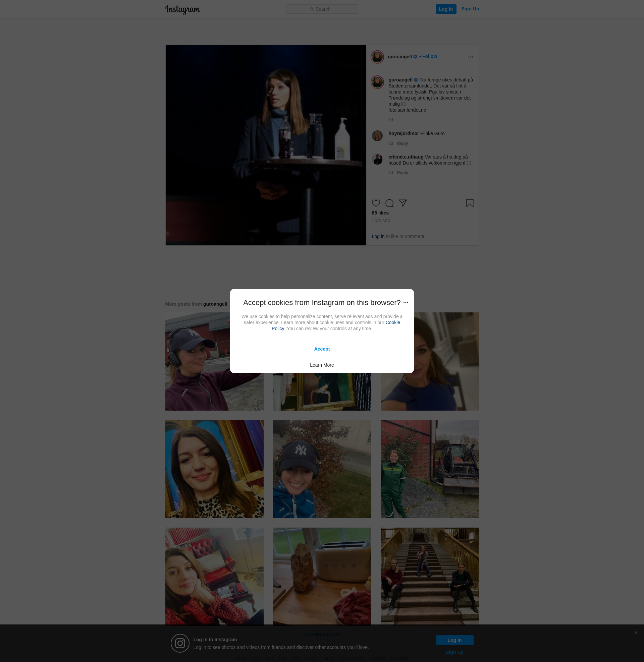Like the post with heart icon
Image resolution: width=644 pixels, height=662 pixels.
pyautogui.click(x=376, y=203)
